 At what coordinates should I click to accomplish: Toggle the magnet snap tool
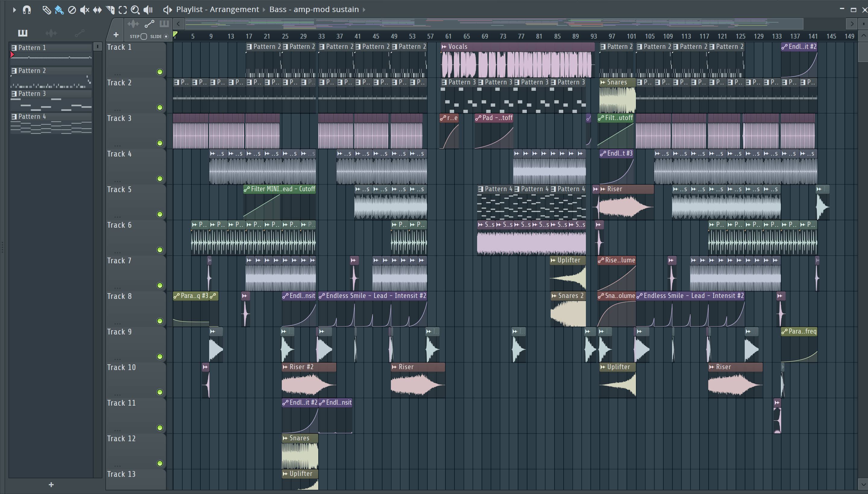click(x=27, y=10)
